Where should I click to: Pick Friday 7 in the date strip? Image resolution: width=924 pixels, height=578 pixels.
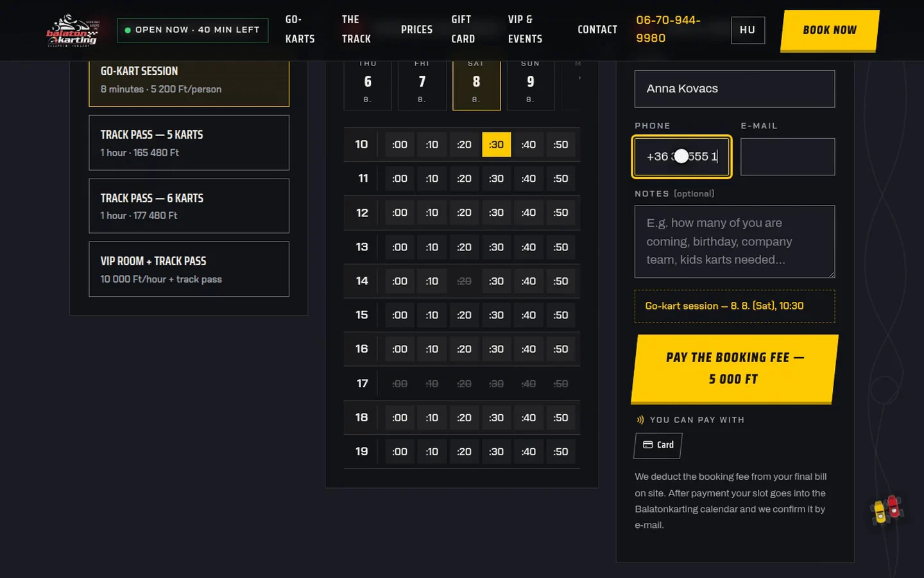tap(422, 84)
